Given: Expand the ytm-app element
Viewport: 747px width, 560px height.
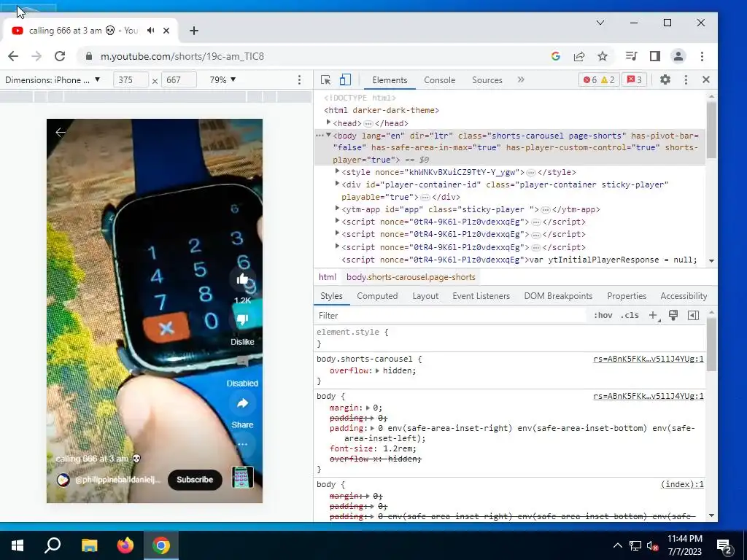Looking at the screenshot, I should pos(337,209).
